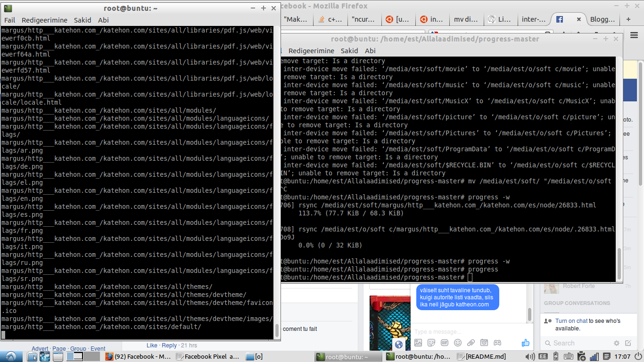Click the Reply link under the comment
This screenshot has width=644, height=362.
coord(169,346)
